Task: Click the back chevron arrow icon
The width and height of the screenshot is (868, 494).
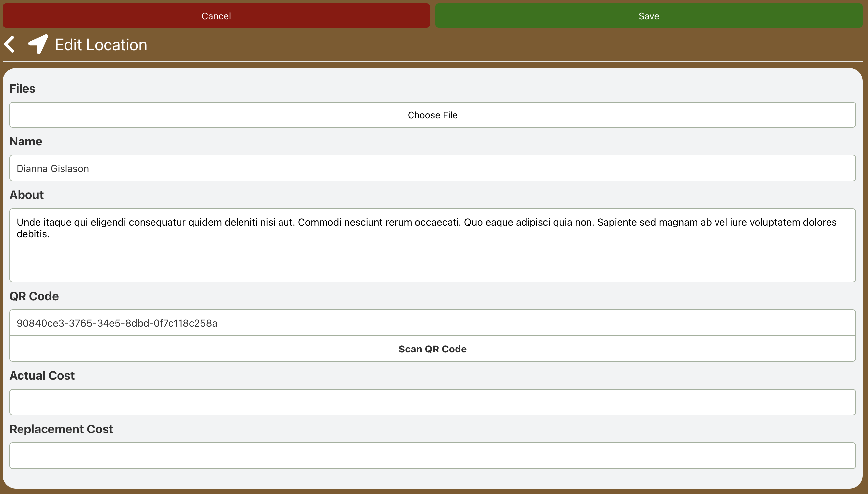Action: (x=10, y=44)
